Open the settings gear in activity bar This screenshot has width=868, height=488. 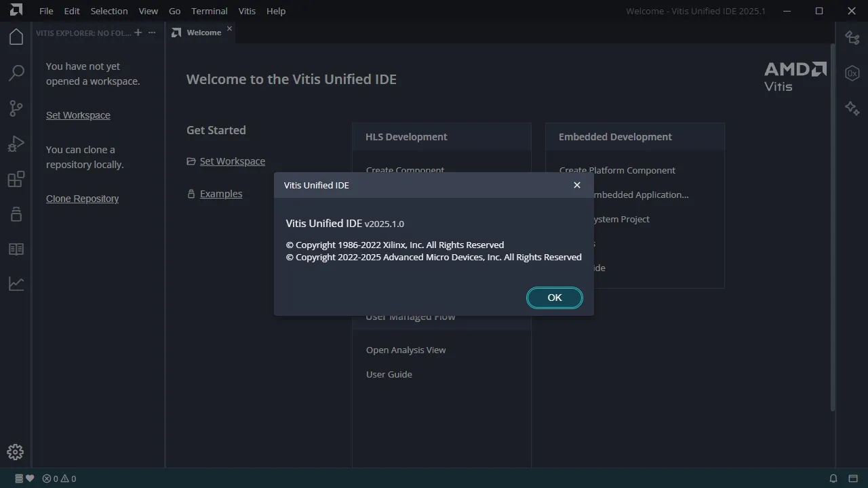pyautogui.click(x=16, y=452)
